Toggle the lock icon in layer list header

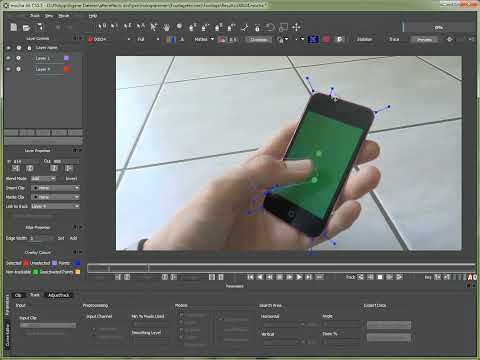pos(29,48)
